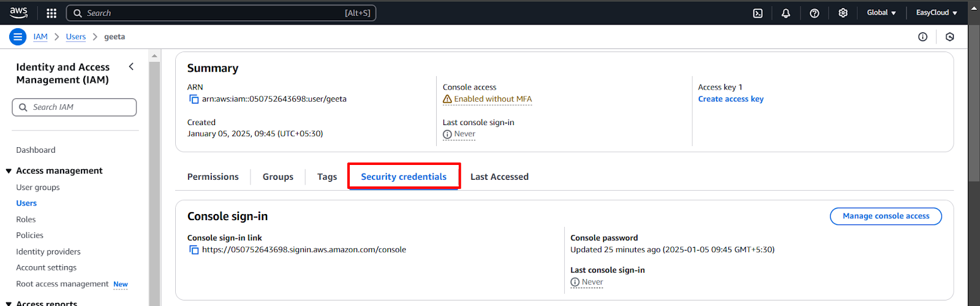Switch to the Permissions tab
The image size is (980, 306).
click(213, 177)
